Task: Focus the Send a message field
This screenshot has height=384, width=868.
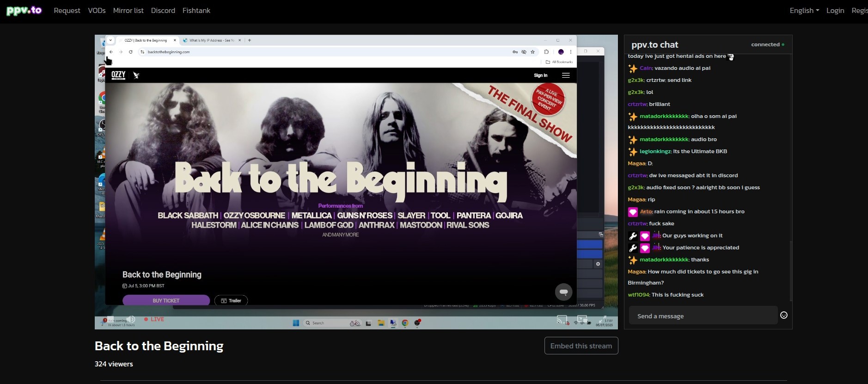Action: [703, 316]
